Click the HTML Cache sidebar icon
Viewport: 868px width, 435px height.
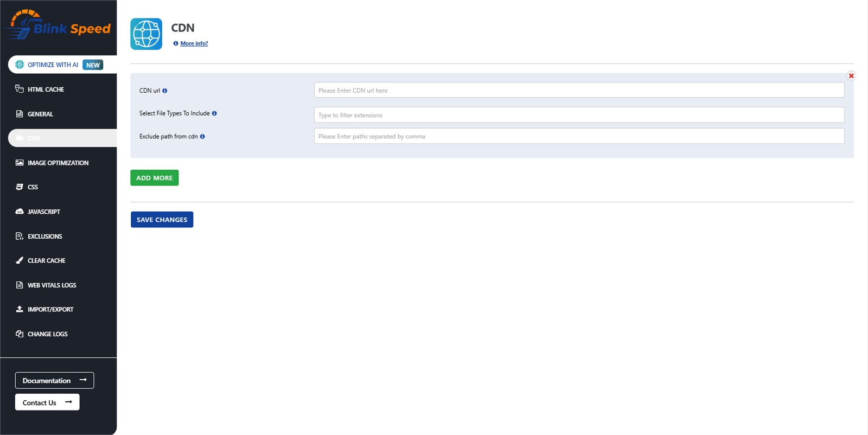coord(20,89)
